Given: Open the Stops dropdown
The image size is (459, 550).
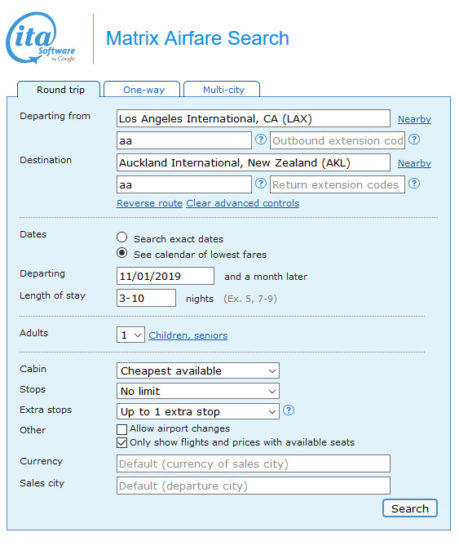Looking at the screenshot, I should 198,391.
